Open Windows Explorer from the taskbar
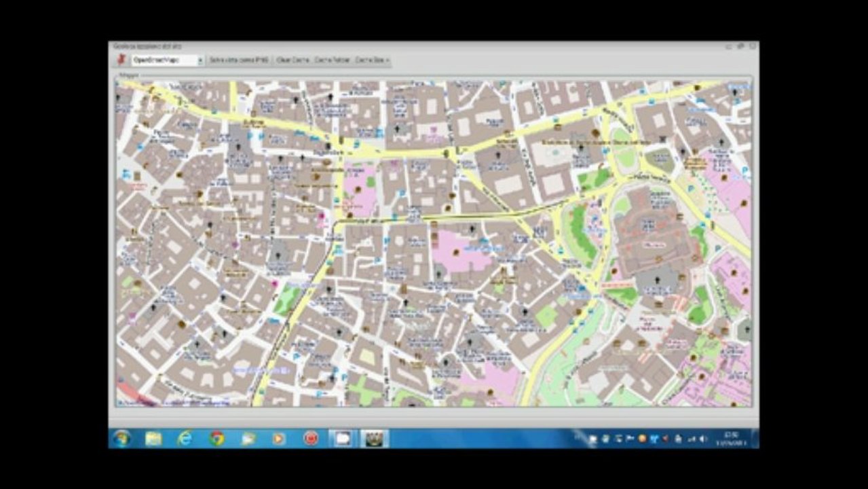Image resolution: width=868 pixels, height=489 pixels. pyautogui.click(x=154, y=439)
